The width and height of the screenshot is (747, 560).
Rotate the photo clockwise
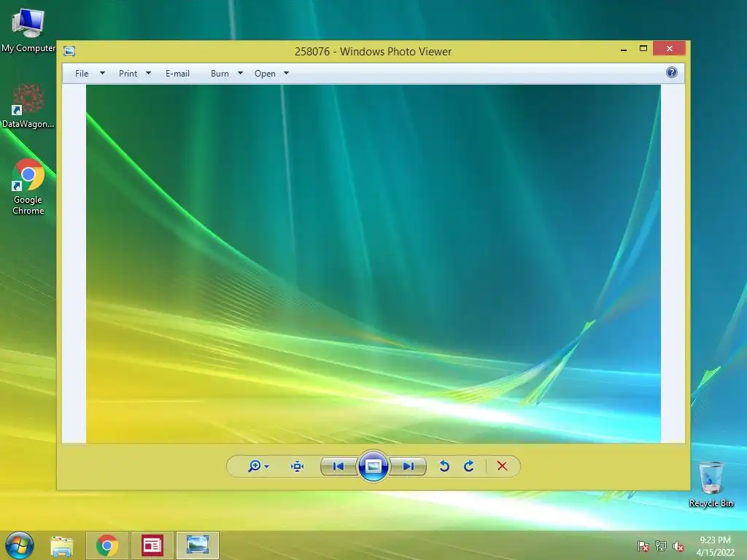click(x=469, y=466)
